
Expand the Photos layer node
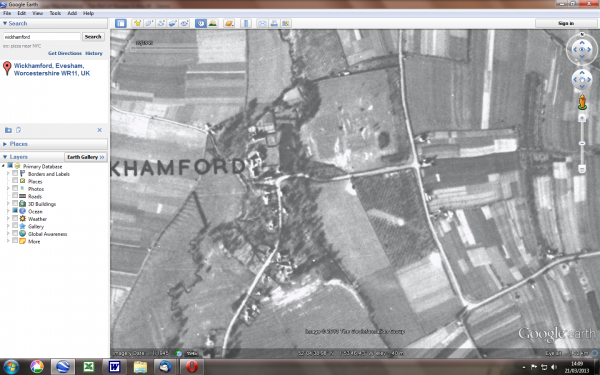[x=8, y=188]
